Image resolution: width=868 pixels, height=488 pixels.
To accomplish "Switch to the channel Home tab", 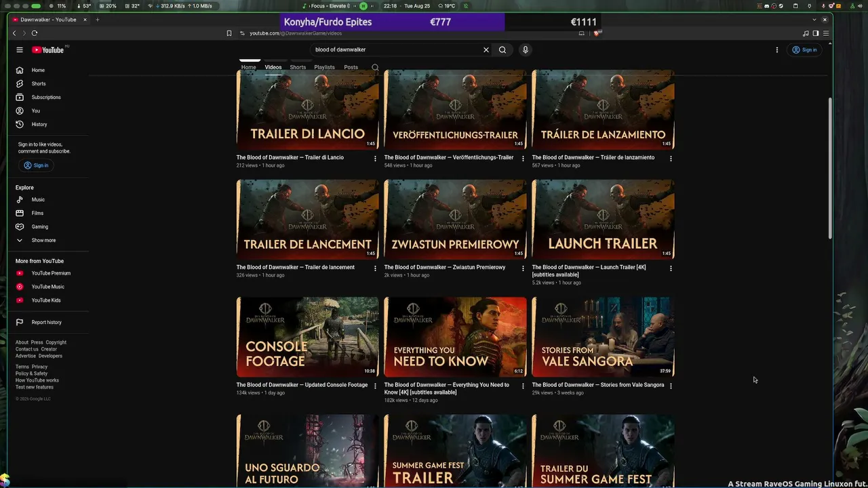I will [x=249, y=67].
